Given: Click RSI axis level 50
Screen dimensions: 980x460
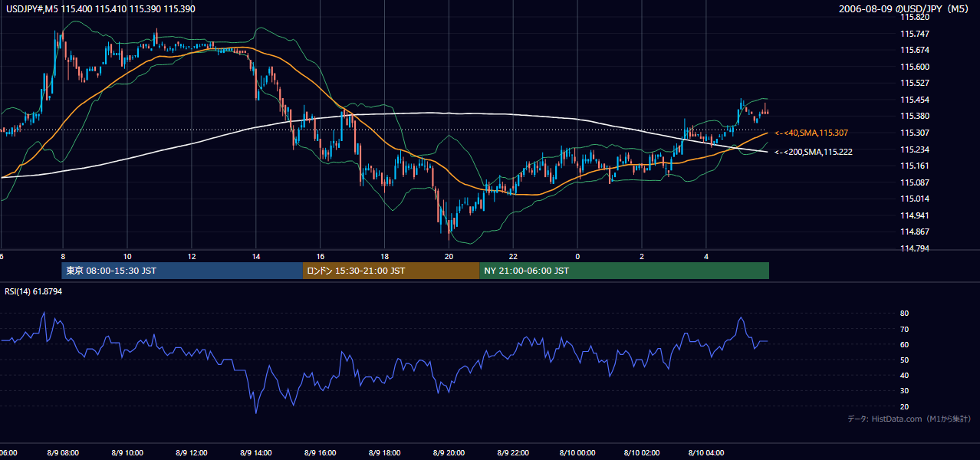Looking at the screenshot, I should click(x=905, y=360).
